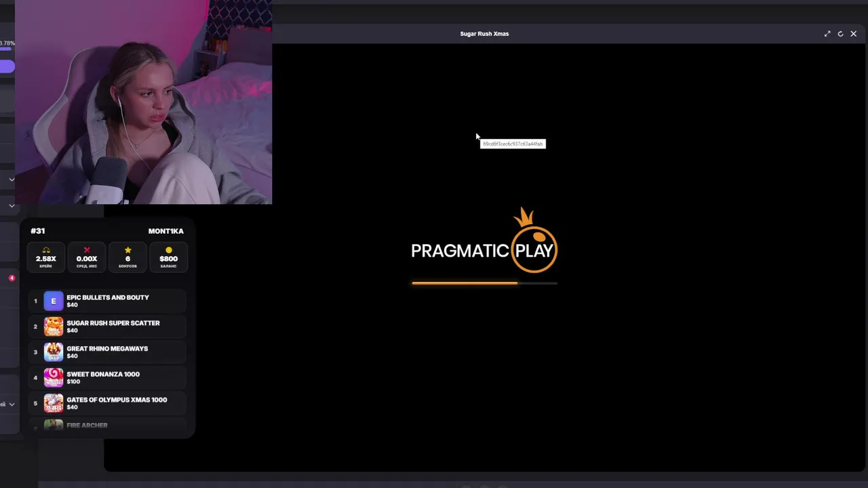Click the gold coin icon above $800

168,250
